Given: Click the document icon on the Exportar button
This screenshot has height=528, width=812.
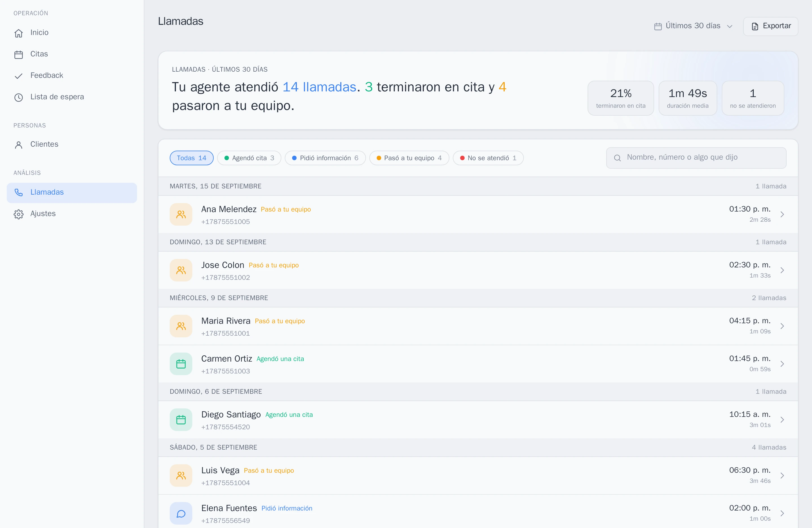Looking at the screenshot, I should [755, 26].
